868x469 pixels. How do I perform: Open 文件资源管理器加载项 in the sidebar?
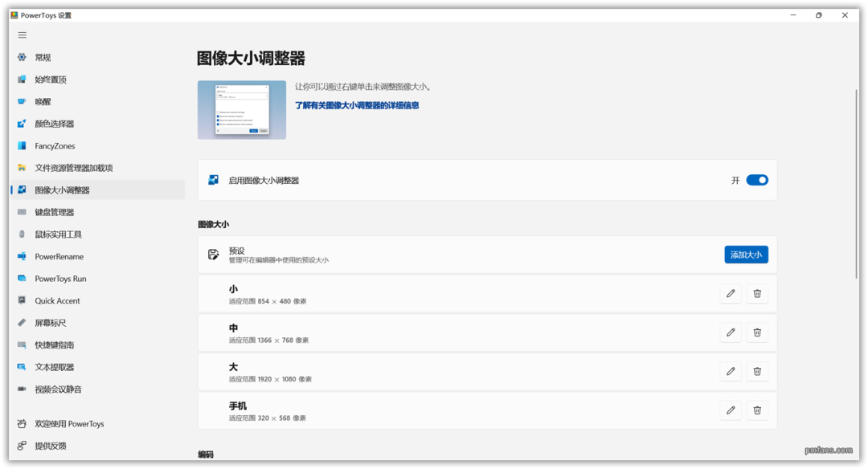pos(97,168)
